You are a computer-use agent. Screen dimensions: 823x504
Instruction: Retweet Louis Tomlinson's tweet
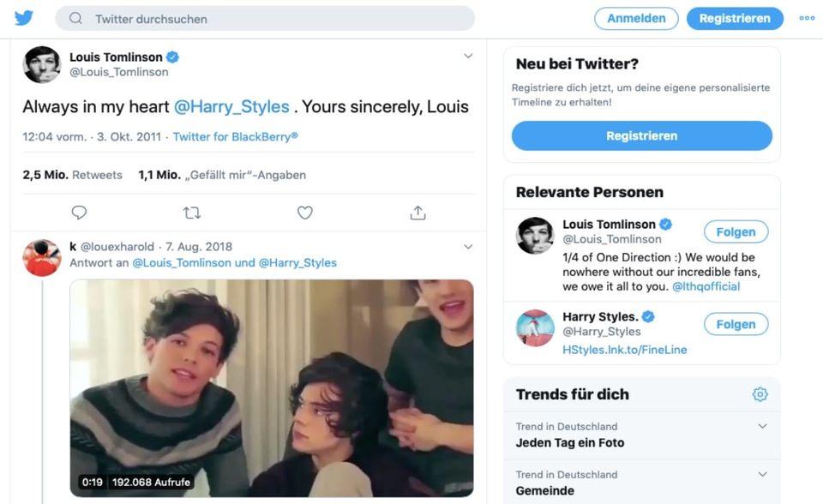point(192,213)
